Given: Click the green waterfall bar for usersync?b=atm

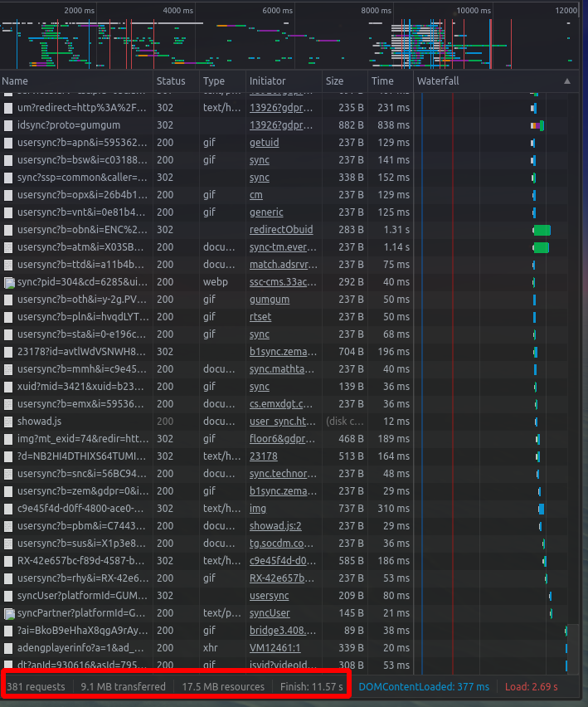Looking at the screenshot, I should coord(541,247).
